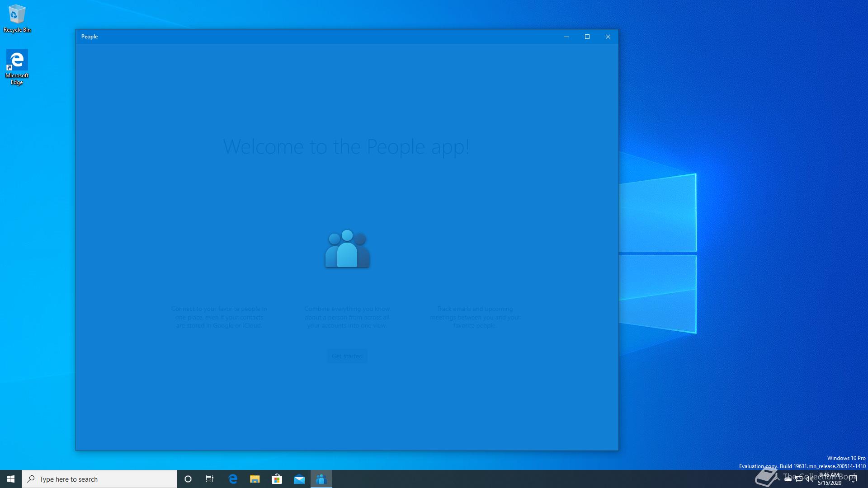Click the OneDrive cloud tray icon
Image resolution: width=868 pixels, height=488 pixels.
(x=788, y=479)
